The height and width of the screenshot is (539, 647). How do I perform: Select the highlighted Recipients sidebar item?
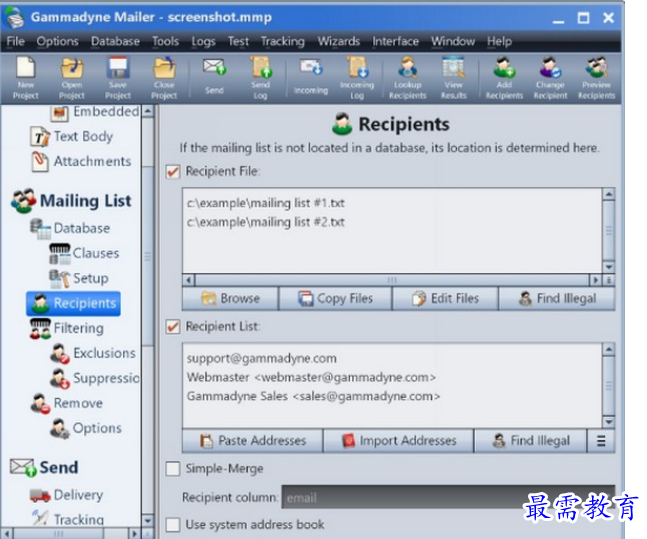click(x=73, y=303)
